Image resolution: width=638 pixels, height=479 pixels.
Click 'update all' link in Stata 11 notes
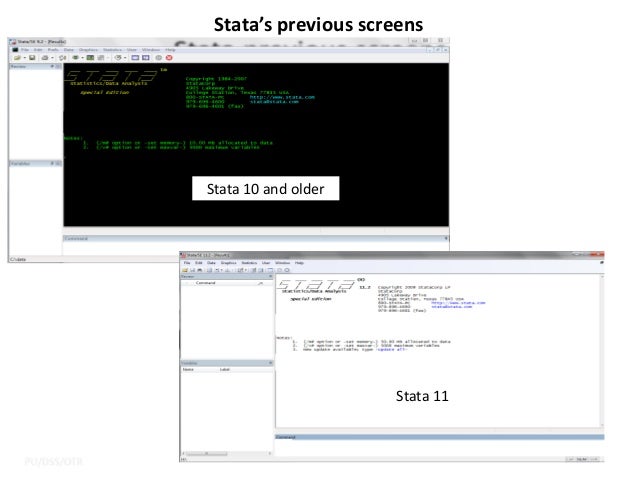click(391, 350)
